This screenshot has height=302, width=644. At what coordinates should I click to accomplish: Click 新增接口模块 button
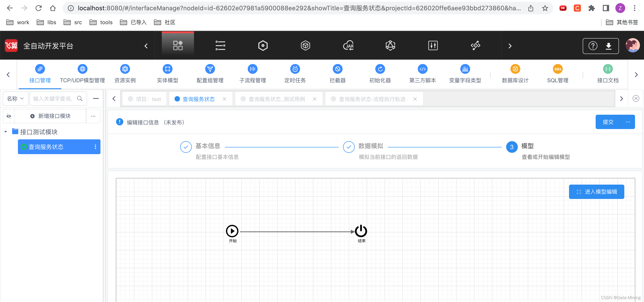pyautogui.click(x=50, y=116)
